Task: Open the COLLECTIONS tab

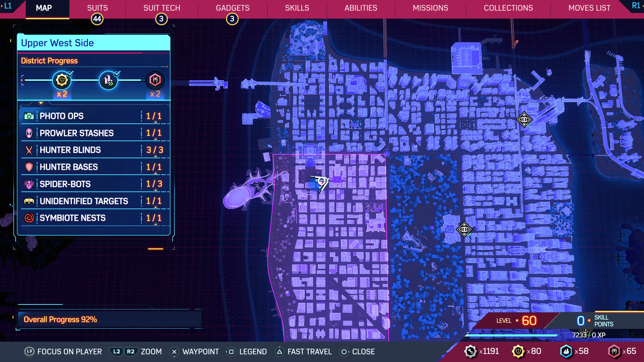Action: point(508,8)
